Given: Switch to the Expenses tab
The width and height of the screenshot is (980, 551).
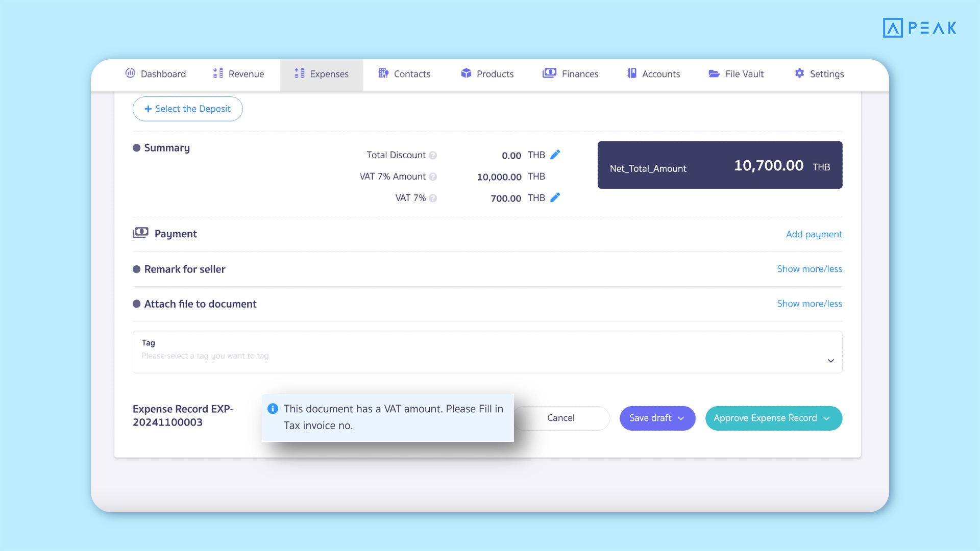Looking at the screenshot, I should point(321,74).
